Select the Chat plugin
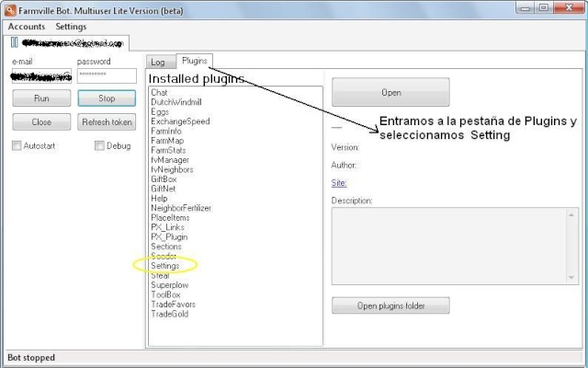The height and width of the screenshot is (368, 588). (159, 92)
